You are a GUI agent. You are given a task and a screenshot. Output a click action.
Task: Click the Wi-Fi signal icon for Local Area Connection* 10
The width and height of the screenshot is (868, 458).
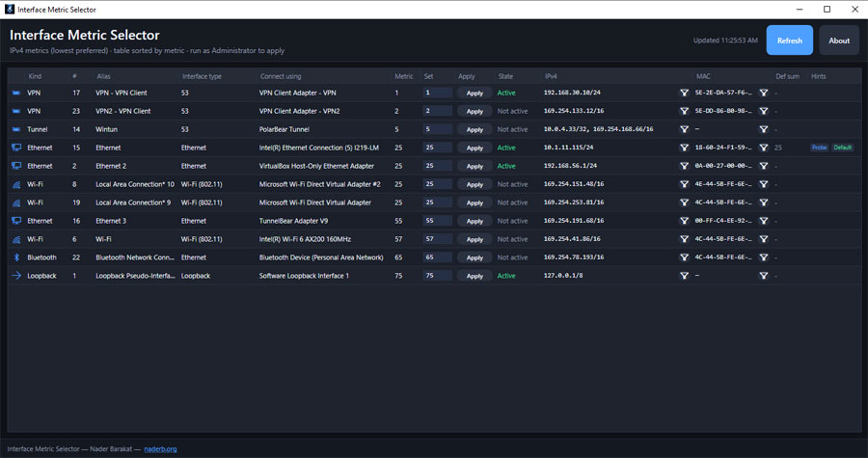[16, 184]
